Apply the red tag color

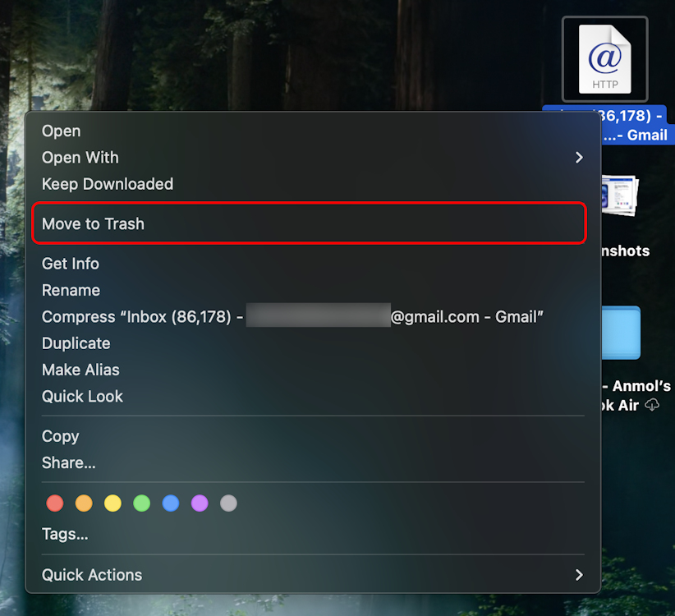click(55, 503)
